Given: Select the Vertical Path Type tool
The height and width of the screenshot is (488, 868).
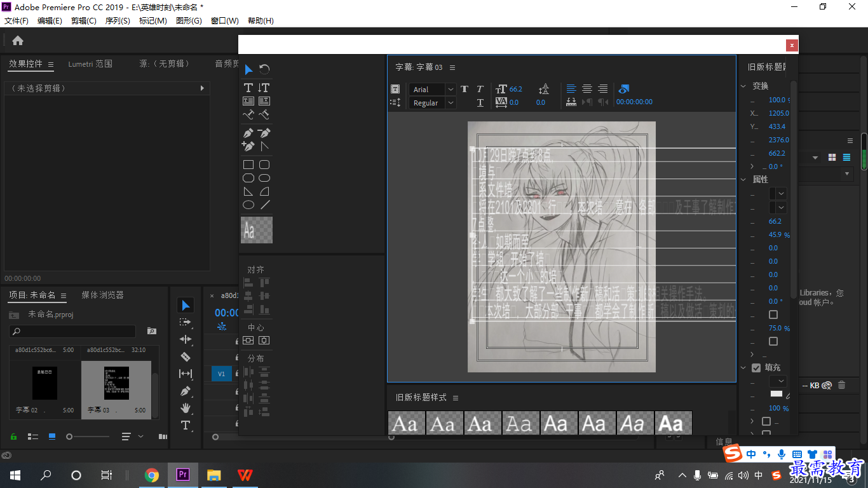Looking at the screenshot, I should pyautogui.click(x=264, y=115).
